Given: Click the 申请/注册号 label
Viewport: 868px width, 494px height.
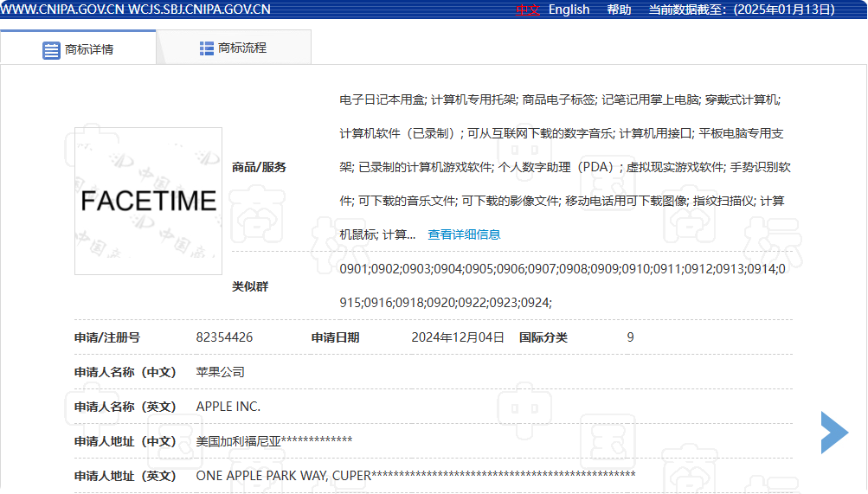Looking at the screenshot, I should (106, 337).
